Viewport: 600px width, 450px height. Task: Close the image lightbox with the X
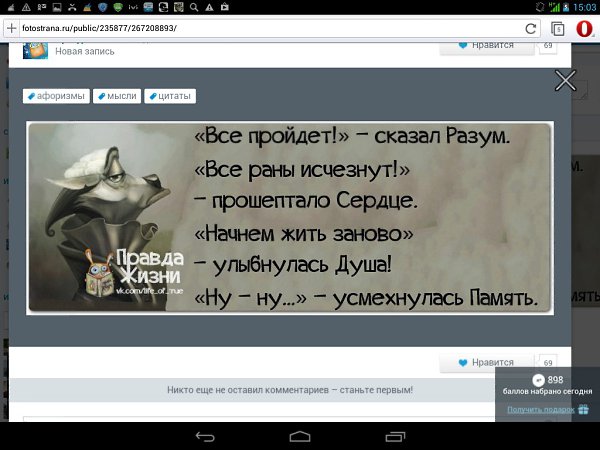pyautogui.click(x=565, y=82)
